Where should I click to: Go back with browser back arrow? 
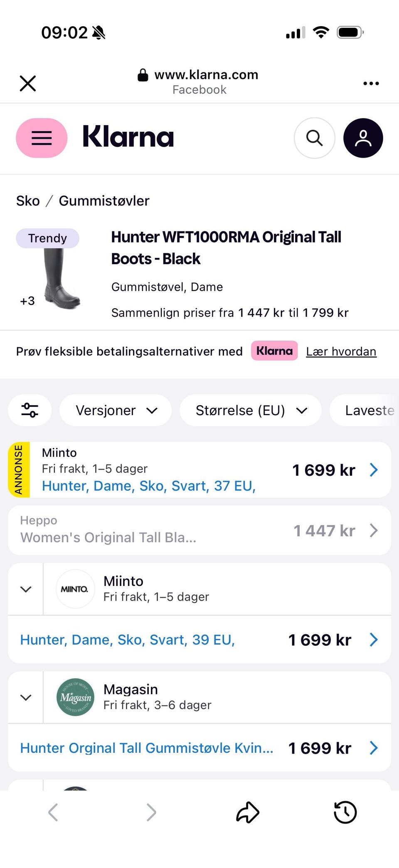click(x=53, y=812)
